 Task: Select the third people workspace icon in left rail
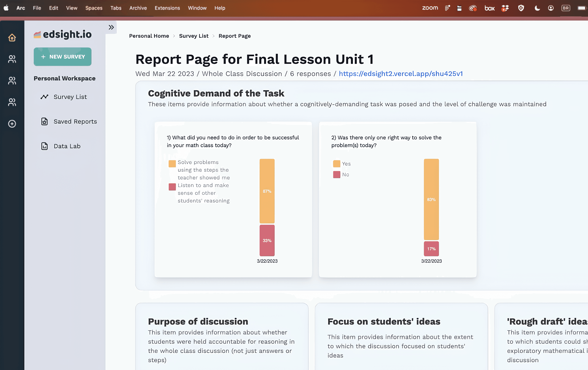coord(12,102)
